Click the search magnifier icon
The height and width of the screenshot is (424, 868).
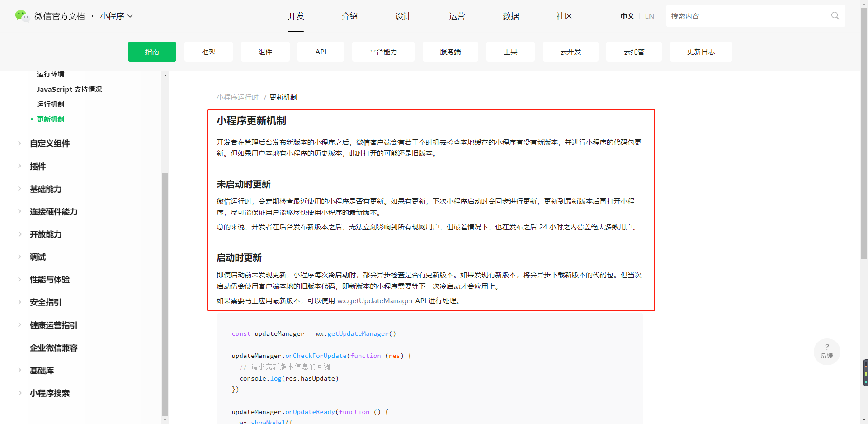pyautogui.click(x=835, y=16)
